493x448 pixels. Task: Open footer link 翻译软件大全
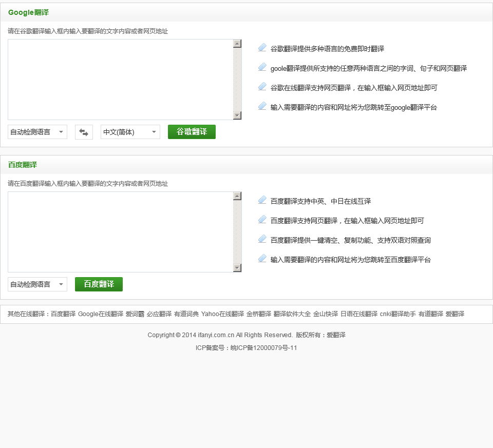(292, 314)
